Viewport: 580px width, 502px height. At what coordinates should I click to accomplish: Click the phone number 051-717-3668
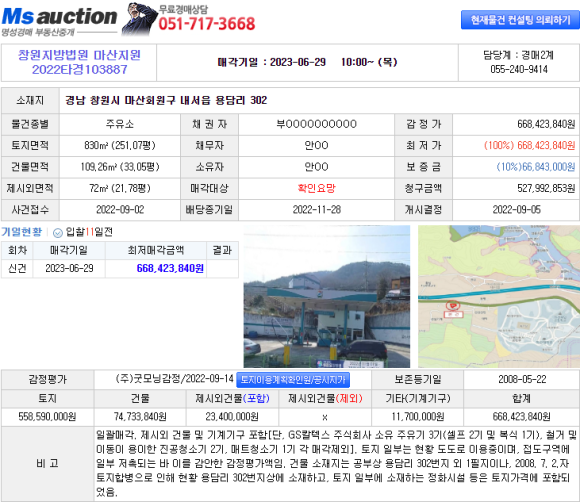click(x=207, y=24)
